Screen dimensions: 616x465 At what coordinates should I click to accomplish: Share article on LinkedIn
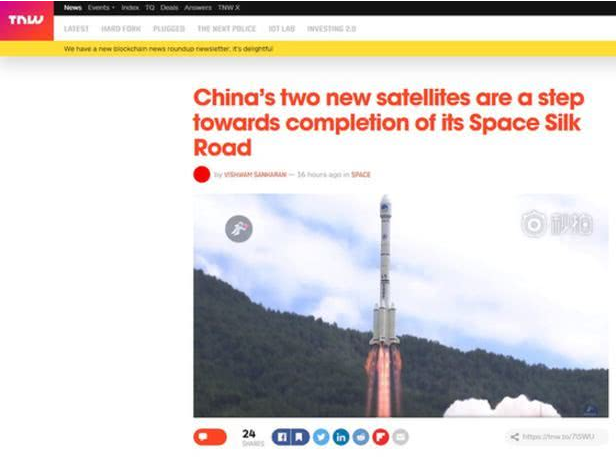pos(341,437)
